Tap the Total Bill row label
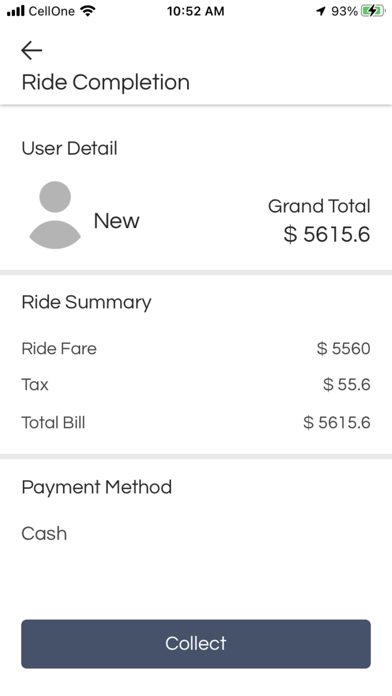 pyautogui.click(x=53, y=422)
